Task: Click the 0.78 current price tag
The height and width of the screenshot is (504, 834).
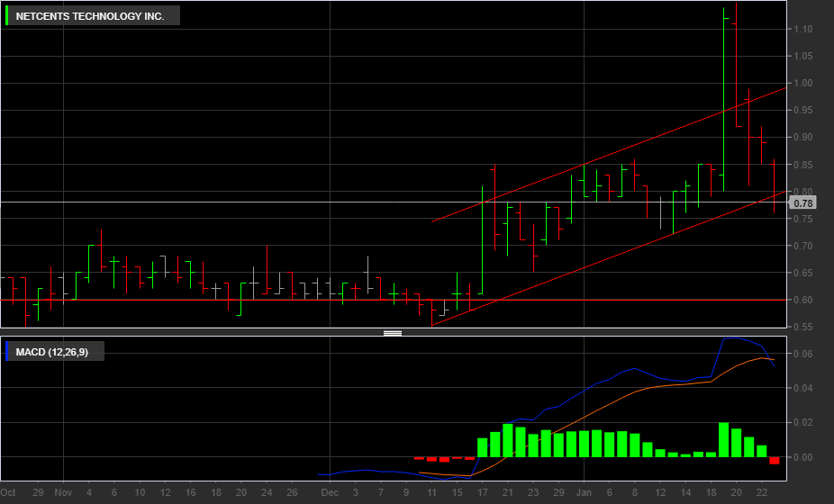Action: [802, 203]
